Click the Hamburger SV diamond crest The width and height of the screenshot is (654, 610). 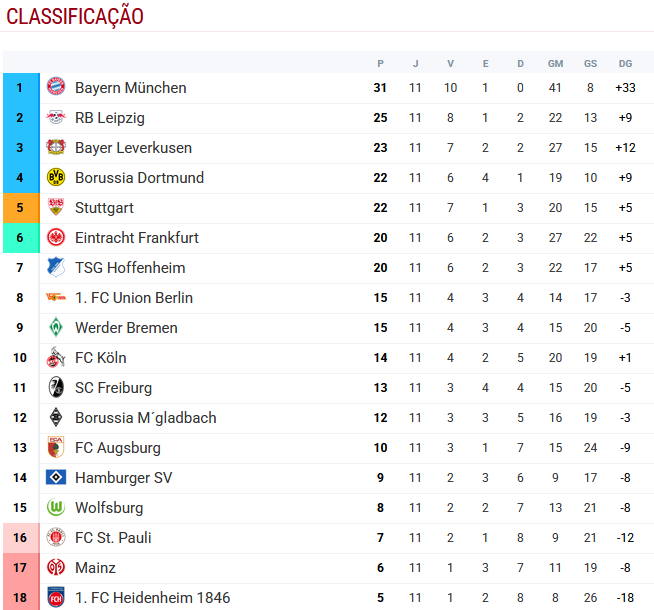(56, 478)
